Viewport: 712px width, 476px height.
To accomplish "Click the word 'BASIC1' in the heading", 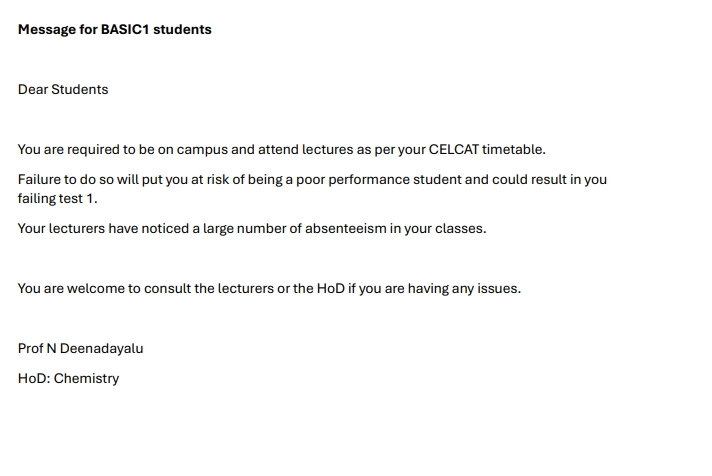I will (x=125, y=30).
